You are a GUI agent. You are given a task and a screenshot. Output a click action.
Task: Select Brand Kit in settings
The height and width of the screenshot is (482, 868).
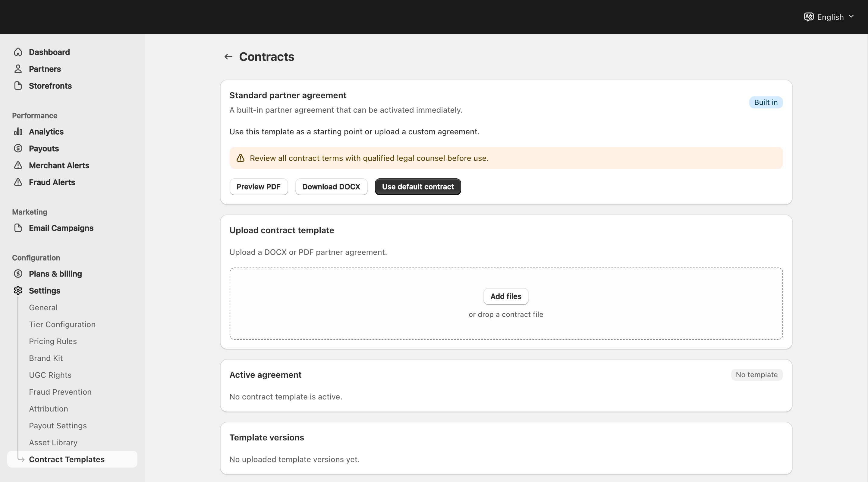tap(46, 358)
